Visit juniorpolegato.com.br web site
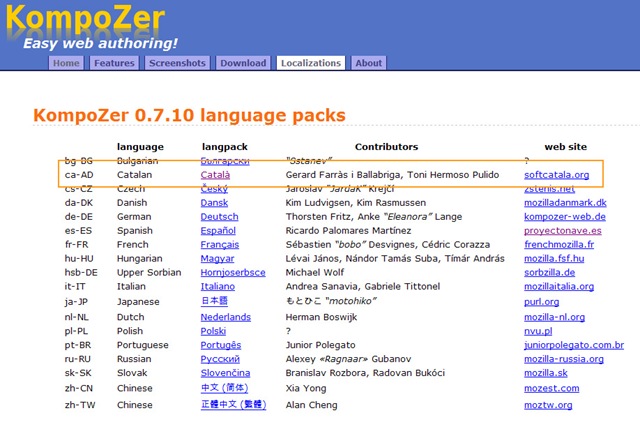The width and height of the screenshot is (640, 436). (574, 345)
